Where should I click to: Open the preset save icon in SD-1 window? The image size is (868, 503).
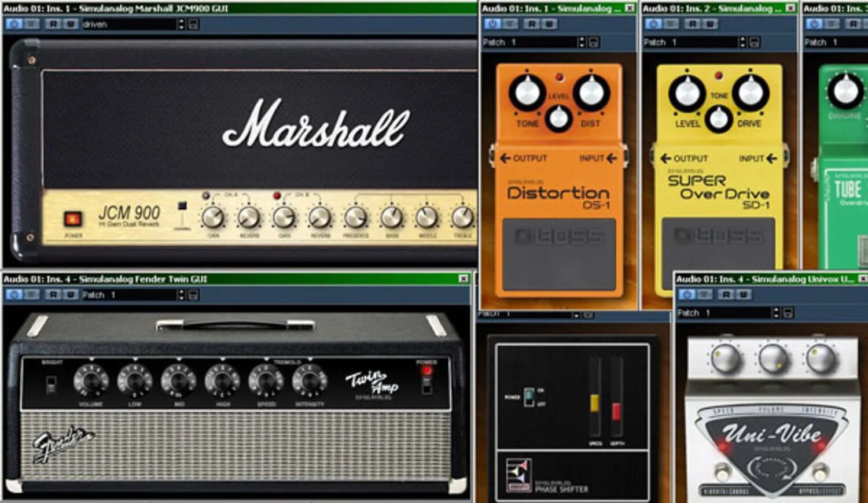click(754, 42)
